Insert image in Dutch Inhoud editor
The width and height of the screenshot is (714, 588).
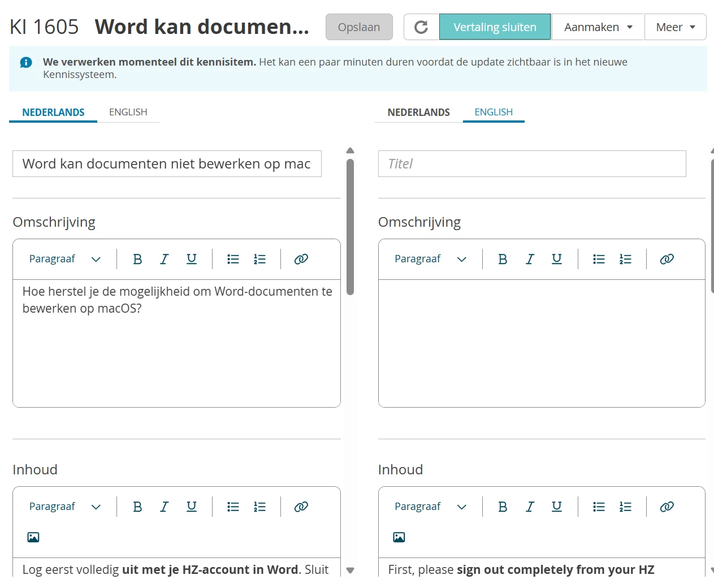pos(33,537)
